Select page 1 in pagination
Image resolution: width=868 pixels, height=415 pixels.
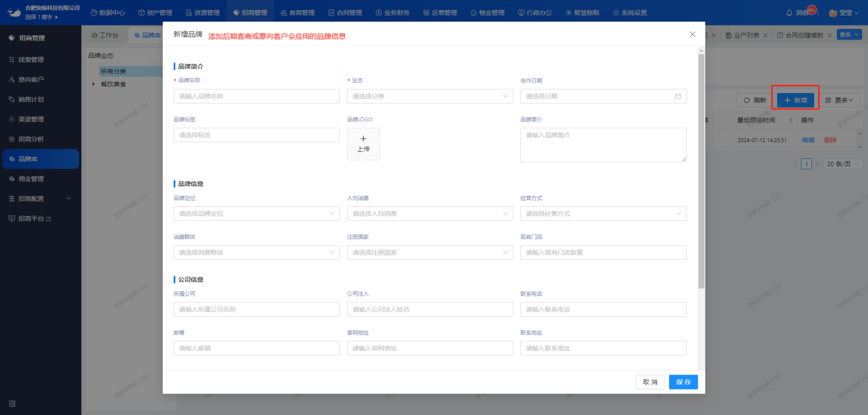coord(807,164)
